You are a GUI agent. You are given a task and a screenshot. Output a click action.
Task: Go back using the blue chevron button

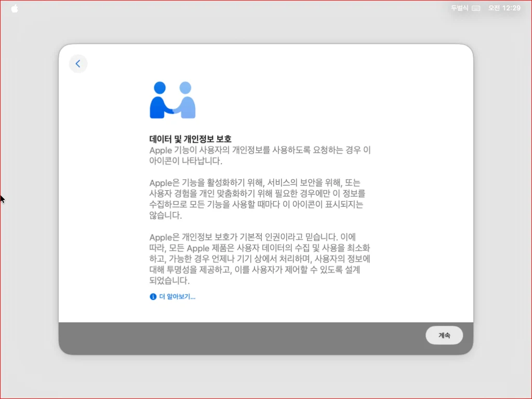pos(78,64)
